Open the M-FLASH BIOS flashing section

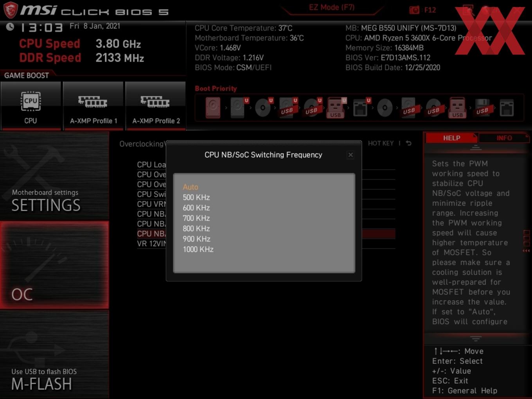click(x=54, y=354)
